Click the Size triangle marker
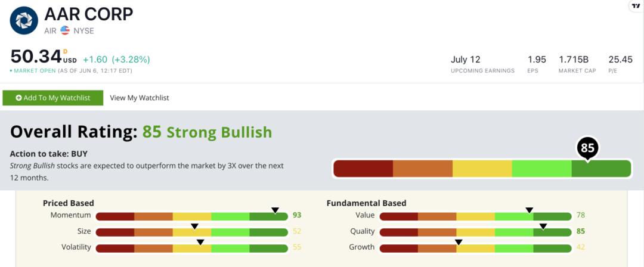This screenshot has width=644, height=267. point(194,226)
